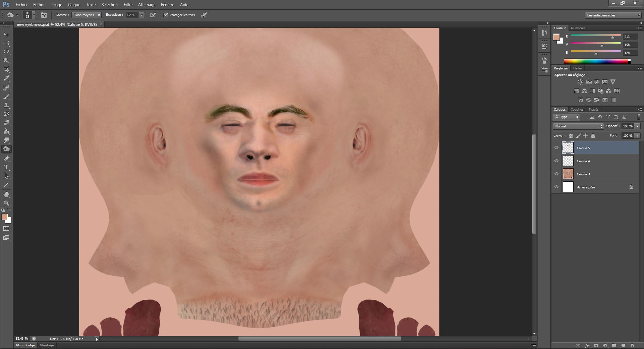Open the Fichier menu
This screenshot has width=644, height=349.
point(22,5)
